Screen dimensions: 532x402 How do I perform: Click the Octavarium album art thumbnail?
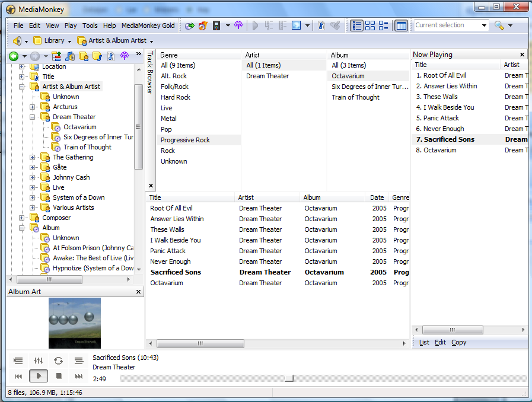click(x=75, y=323)
